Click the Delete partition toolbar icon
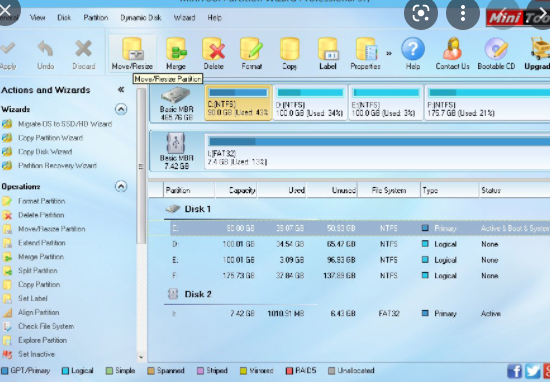The width and height of the screenshot is (550, 382). click(214, 53)
